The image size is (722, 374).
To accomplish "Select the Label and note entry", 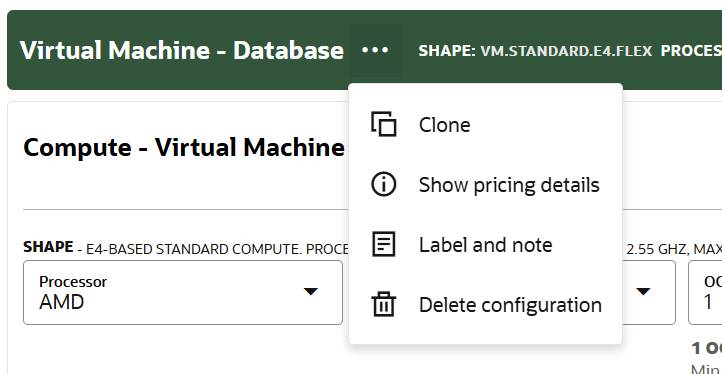I will click(x=485, y=244).
